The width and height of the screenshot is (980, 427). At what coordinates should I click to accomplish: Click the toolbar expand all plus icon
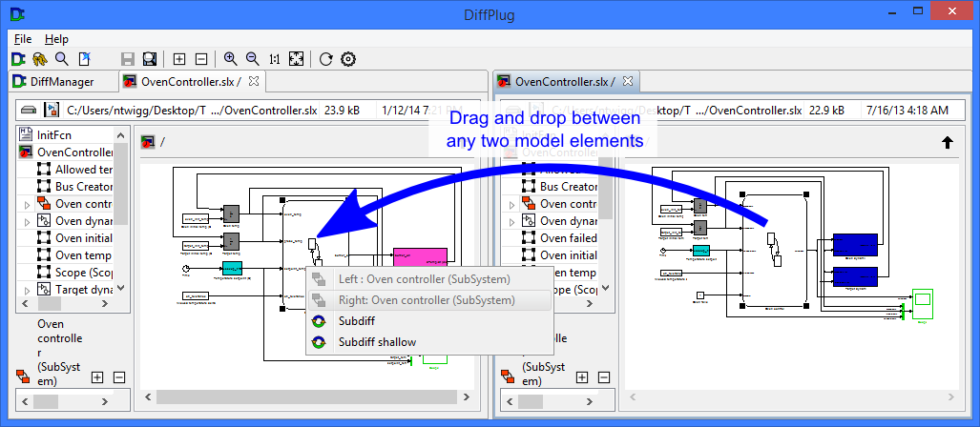coord(179,59)
